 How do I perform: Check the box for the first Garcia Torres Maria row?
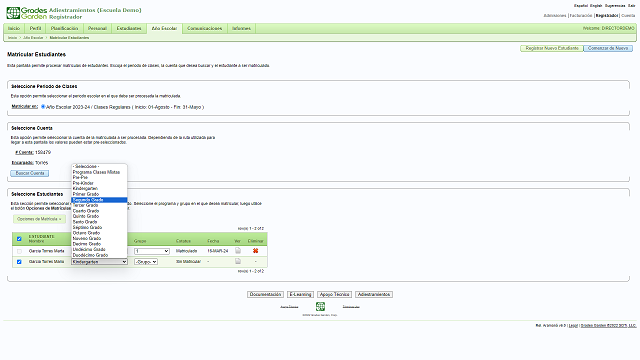19,251
